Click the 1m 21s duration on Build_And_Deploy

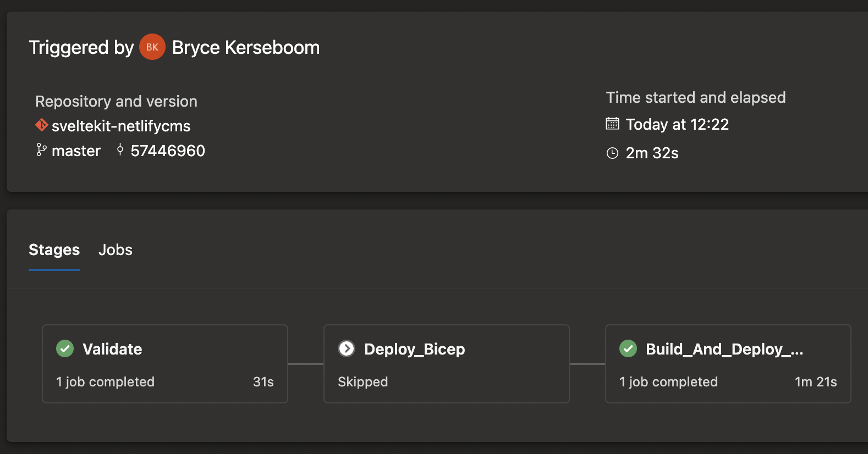click(x=816, y=382)
